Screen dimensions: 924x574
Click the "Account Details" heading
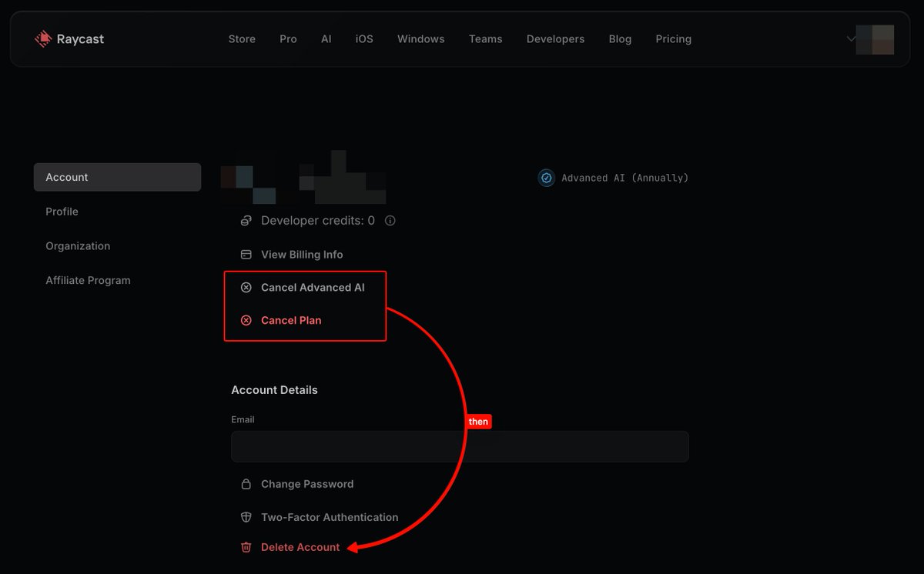(274, 390)
